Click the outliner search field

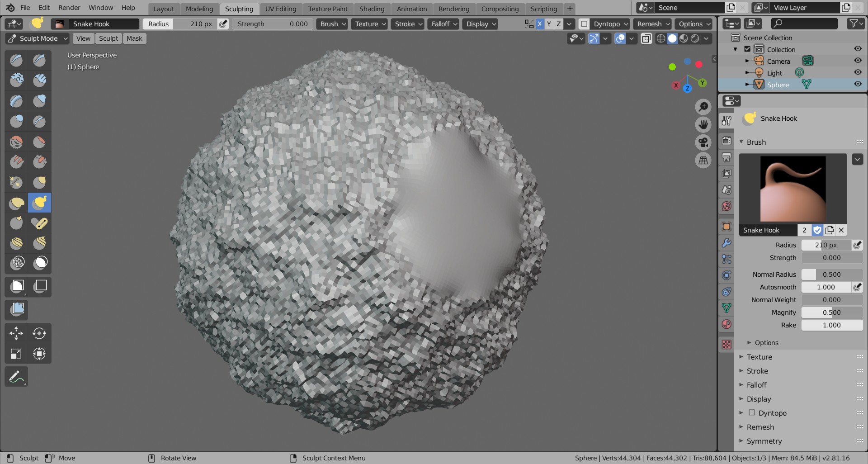pos(803,24)
